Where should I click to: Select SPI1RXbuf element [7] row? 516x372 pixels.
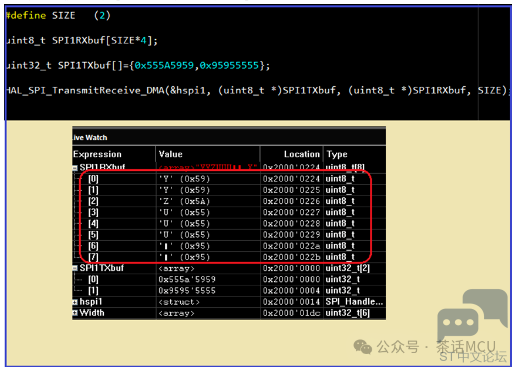(229, 257)
